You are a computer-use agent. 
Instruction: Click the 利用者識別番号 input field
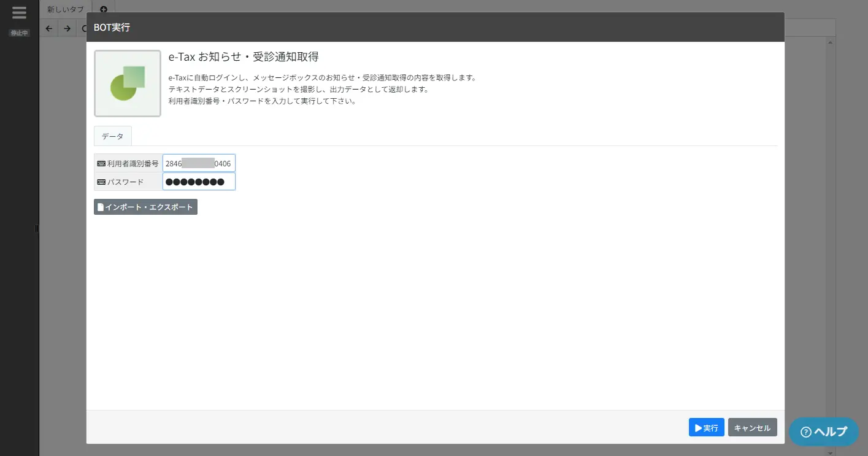point(199,163)
